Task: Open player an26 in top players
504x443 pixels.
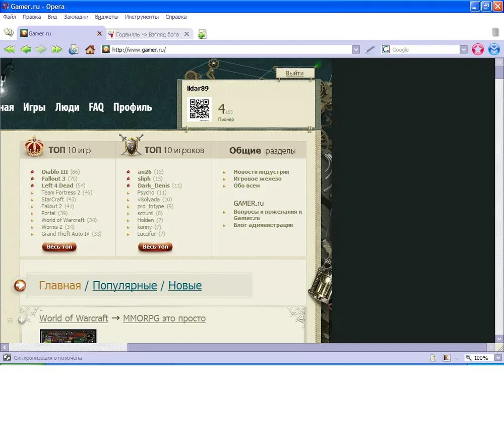Action: click(144, 172)
